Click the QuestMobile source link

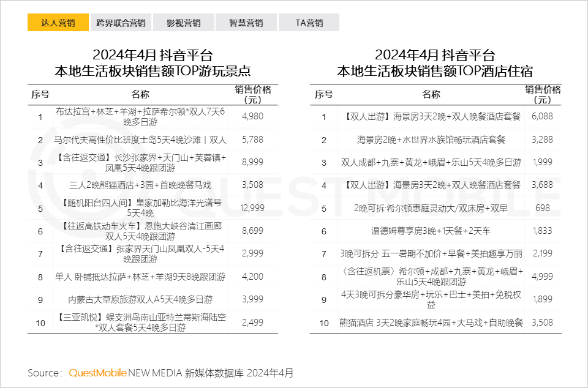click(x=97, y=373)
